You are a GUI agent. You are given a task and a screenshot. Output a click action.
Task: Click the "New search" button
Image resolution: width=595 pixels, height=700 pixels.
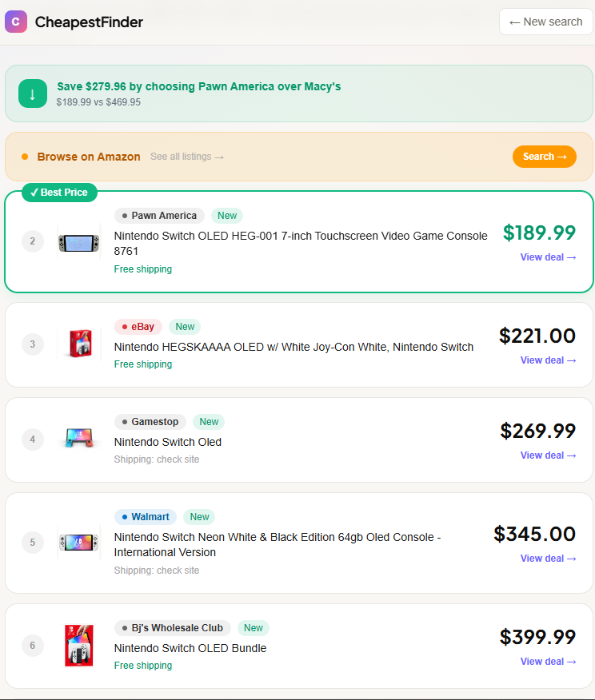(x=546, y=22)
